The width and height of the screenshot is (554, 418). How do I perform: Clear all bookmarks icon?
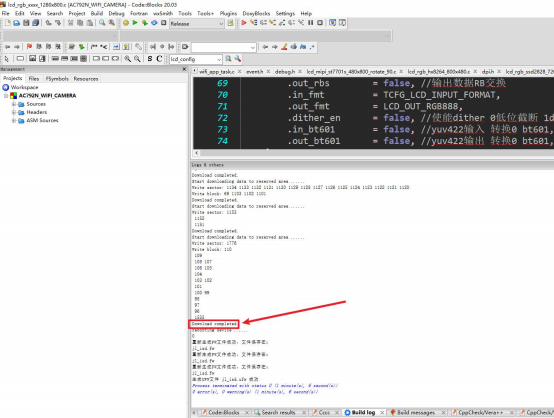(58, 47)
